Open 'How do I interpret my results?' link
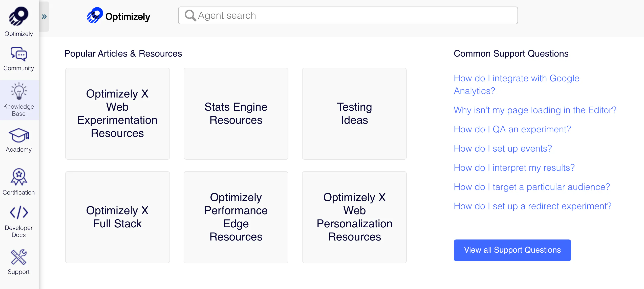The height and width of the screenshot is (289, 644). pos(514,168)
